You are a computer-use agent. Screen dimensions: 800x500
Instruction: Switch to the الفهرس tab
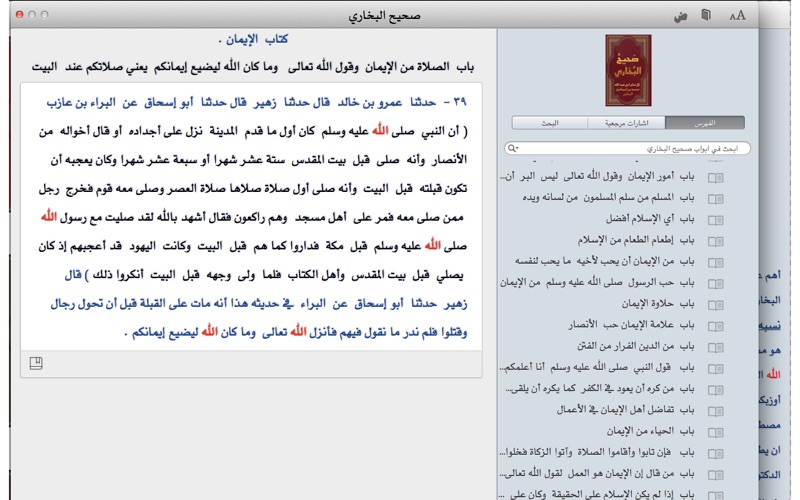click(705, 123)
